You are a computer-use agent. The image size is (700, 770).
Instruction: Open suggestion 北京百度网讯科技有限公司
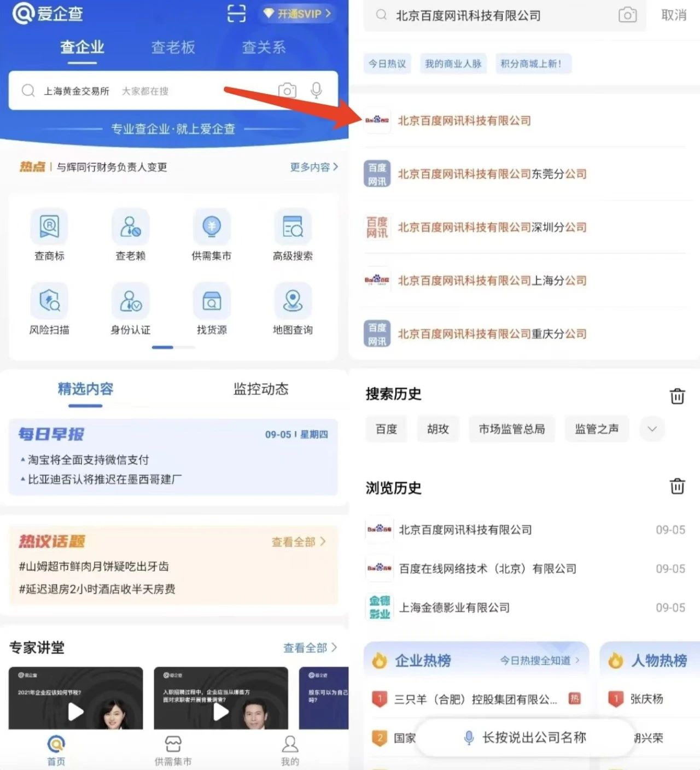click(524, 120)
